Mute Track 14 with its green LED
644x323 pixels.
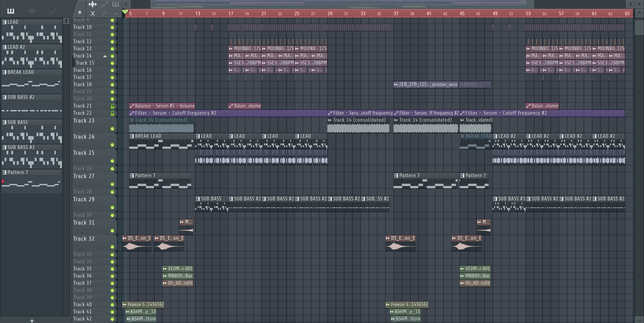tap(112, 56)
